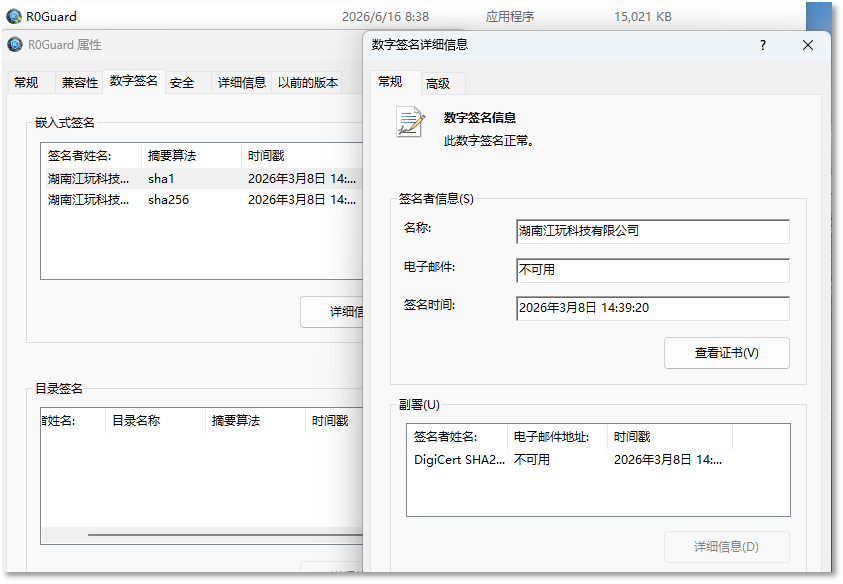Click the 时间戳 column header in catalog signatures
Screen dimensions: 843x584
(334, 421)
